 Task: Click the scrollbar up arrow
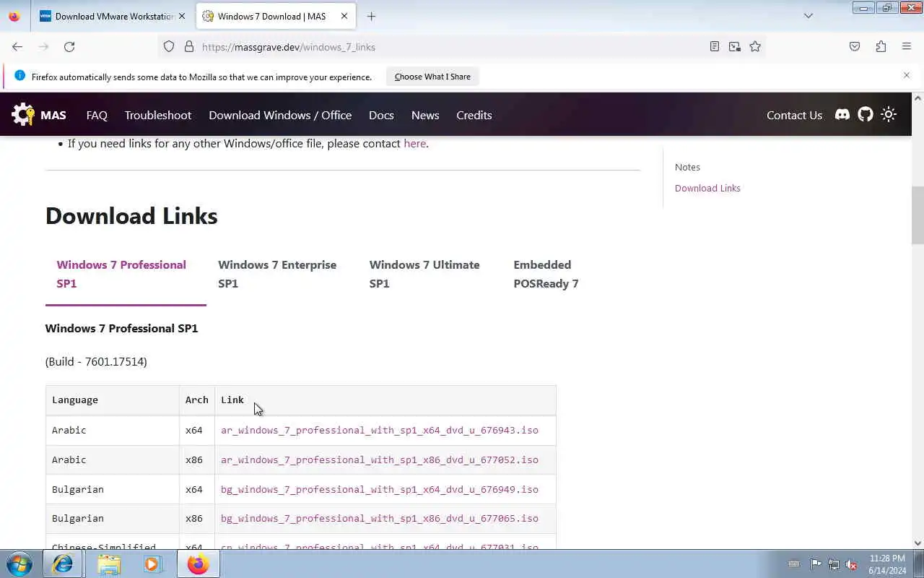coord(918,98)
